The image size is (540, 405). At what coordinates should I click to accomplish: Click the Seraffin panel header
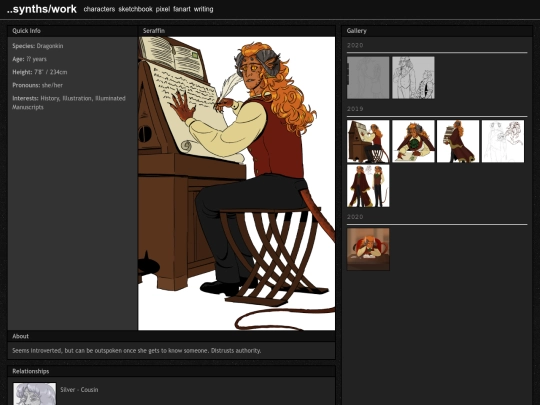pos(237,31)
